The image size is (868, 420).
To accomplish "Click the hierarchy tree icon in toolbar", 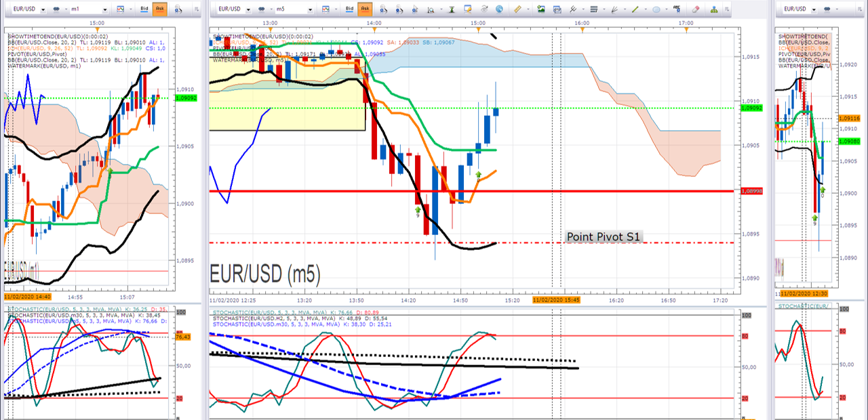I will click(x=713, y=9).
